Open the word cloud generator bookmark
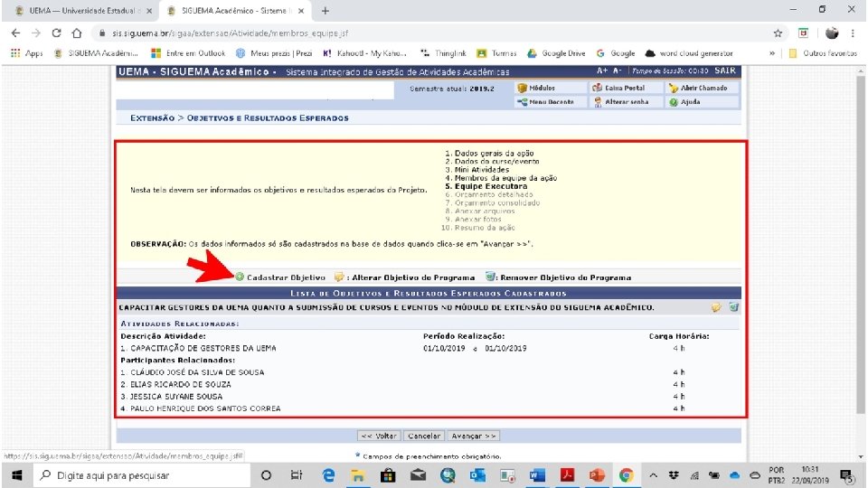This screenshot has width=868, height=488. click(689, 53)
